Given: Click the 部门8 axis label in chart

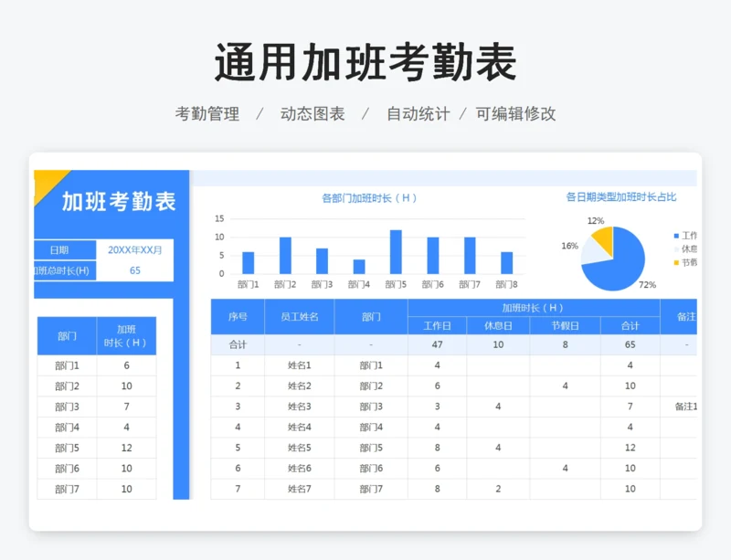Looking at the screenshot, I should point(506,284).
